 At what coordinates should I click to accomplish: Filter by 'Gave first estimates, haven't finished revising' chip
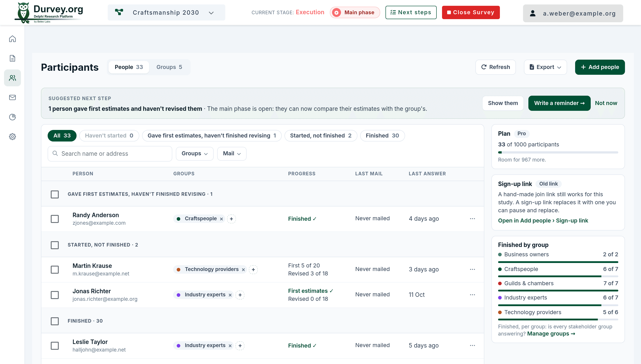[212, 136]
